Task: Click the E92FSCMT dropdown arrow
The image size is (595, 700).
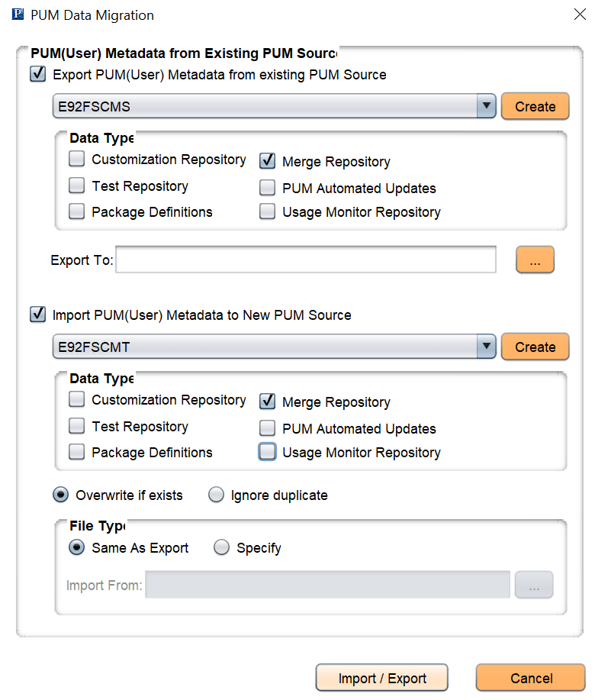Action: [487, 347]
